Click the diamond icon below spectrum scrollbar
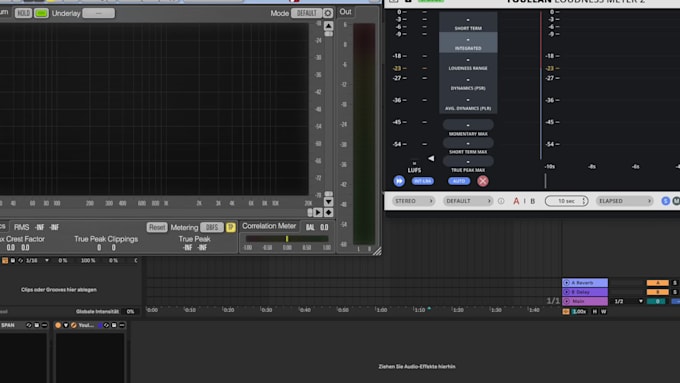680x383 pixels. click(328, 213)
